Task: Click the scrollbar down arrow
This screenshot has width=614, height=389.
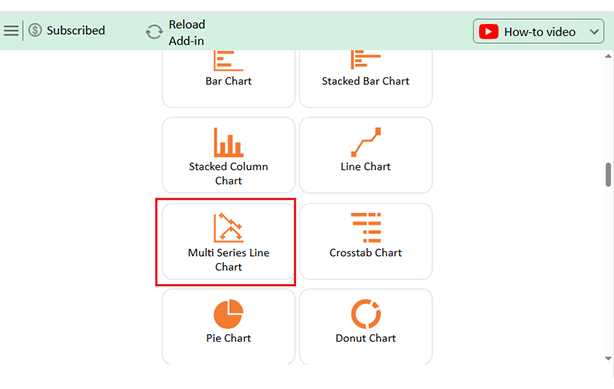Action: [608, 358]
